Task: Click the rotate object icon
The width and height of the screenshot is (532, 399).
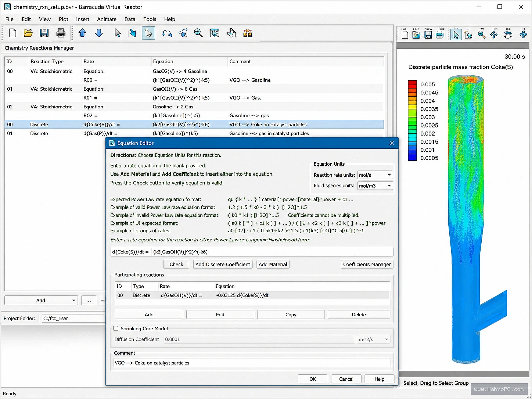Action: point(183,33)
